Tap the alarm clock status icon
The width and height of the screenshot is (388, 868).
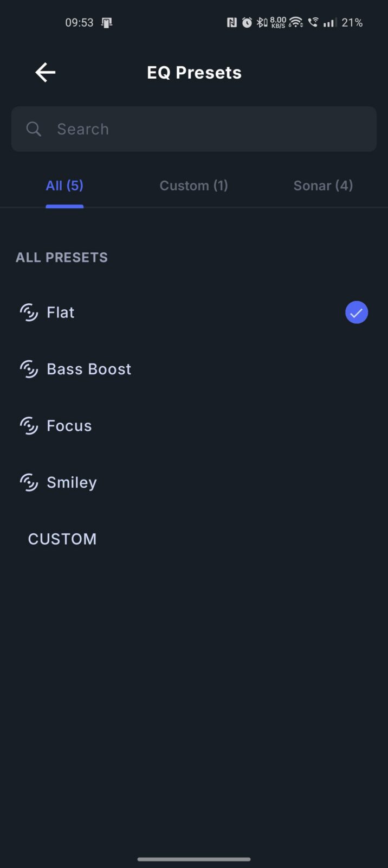(247, 22)
